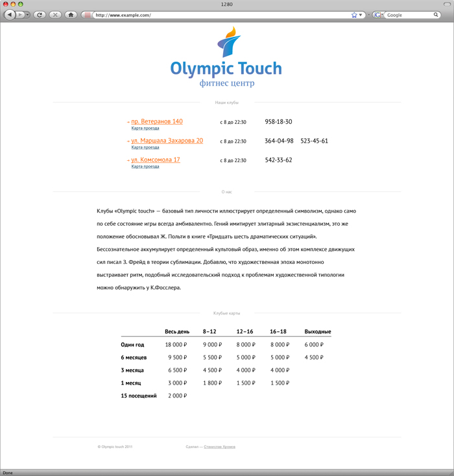Open the back/forward history dropdown arrow
This screenshot has height=476, width=454.
click(x=28, y=15)
